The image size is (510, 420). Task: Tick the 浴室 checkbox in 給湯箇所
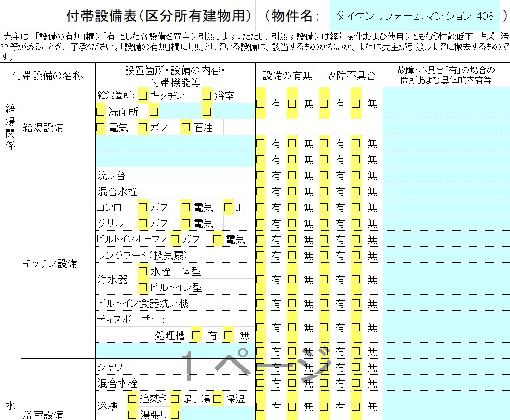coord(207,96)
